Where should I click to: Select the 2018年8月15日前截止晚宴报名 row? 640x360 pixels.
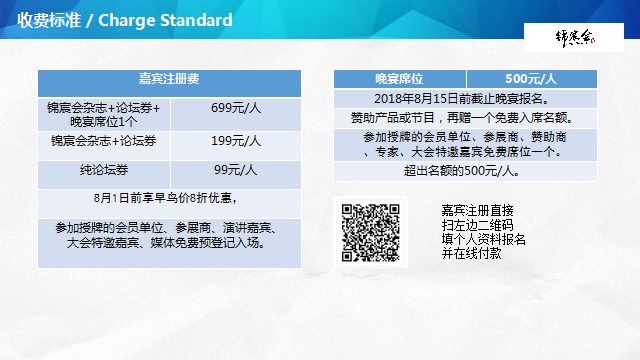(465, 99)
